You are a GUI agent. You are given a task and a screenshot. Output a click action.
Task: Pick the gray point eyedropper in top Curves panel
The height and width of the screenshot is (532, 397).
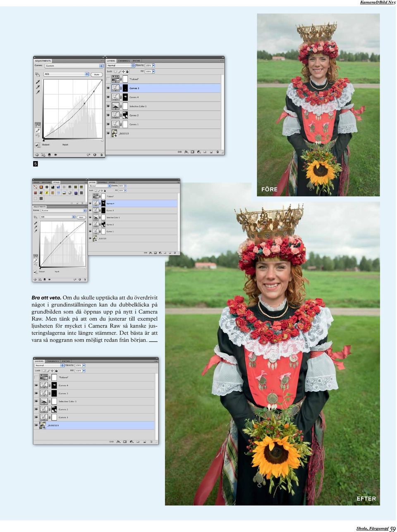click(38, 87)
